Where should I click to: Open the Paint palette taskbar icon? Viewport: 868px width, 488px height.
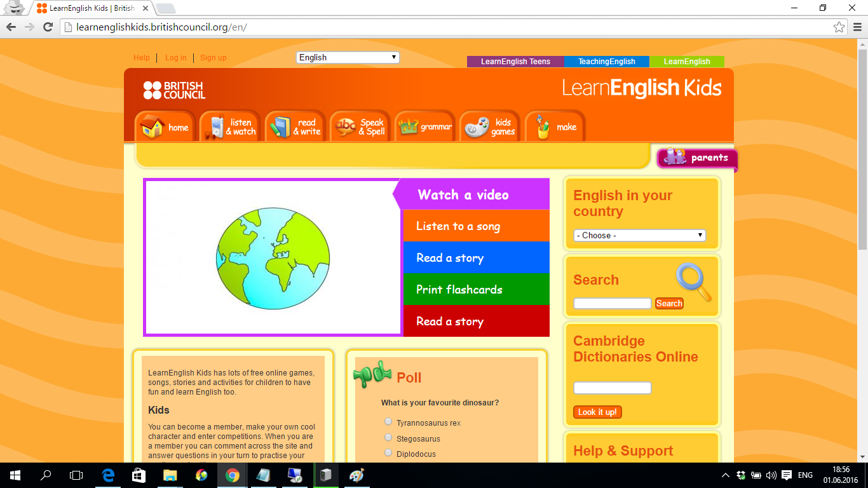[356, 475]
